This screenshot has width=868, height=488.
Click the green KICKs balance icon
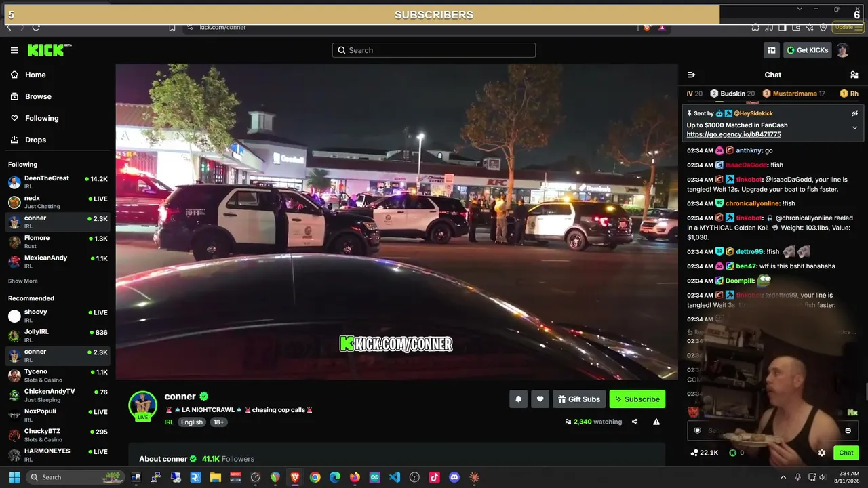pyautogui.click(x=732, y=453)
